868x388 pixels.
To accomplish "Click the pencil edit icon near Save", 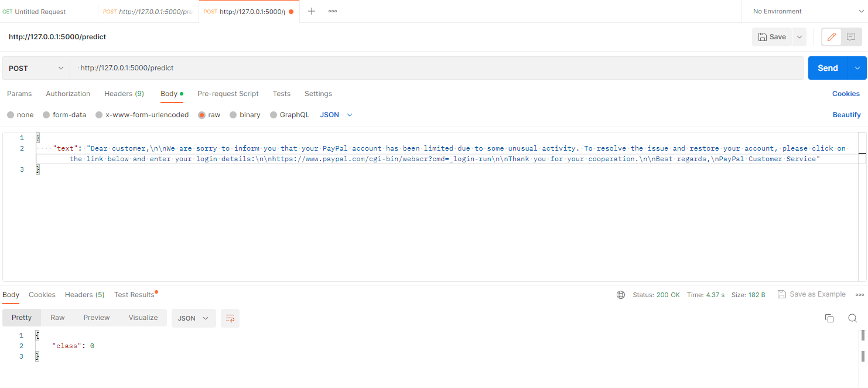I will click(x=831, y=36).
